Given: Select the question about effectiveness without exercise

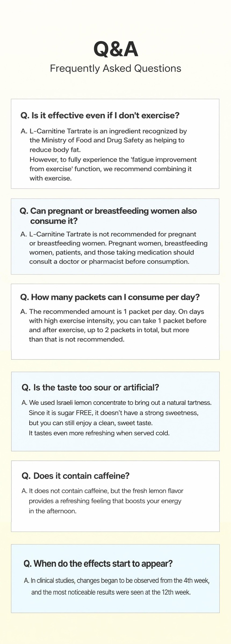Looking at the screenshot, I should pos(100,115).
